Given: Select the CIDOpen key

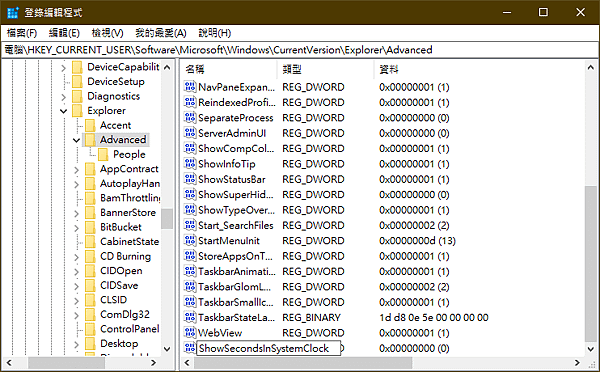Looking at the screenshot, I should [x=121, y=271].
